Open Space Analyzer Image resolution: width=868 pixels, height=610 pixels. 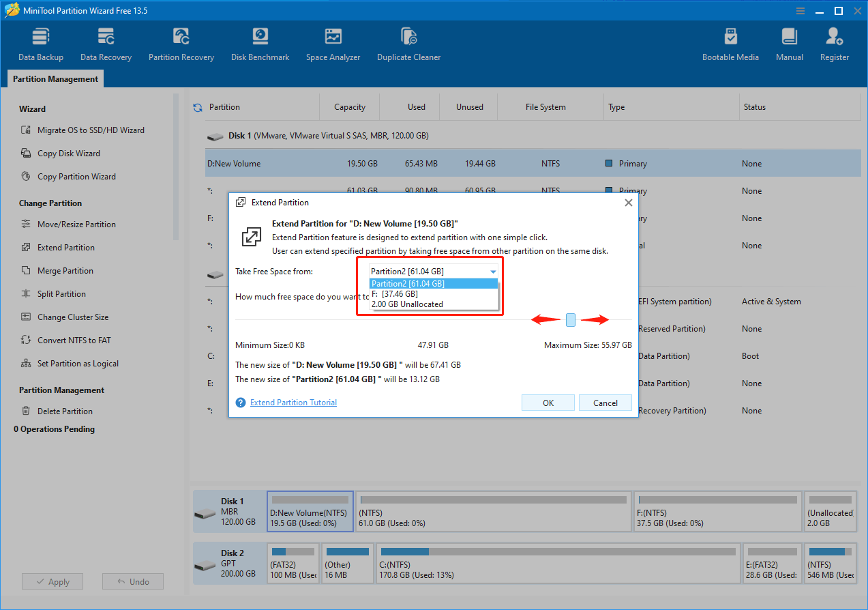[333, 44]
